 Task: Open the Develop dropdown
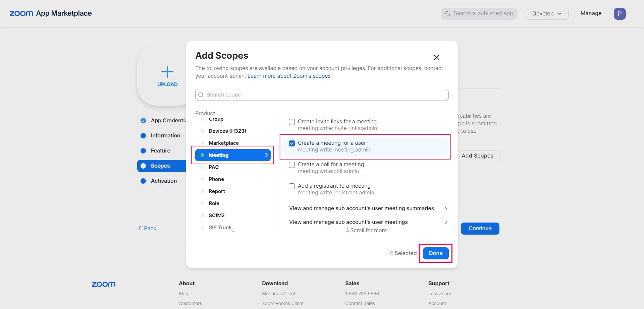[547, 14]
